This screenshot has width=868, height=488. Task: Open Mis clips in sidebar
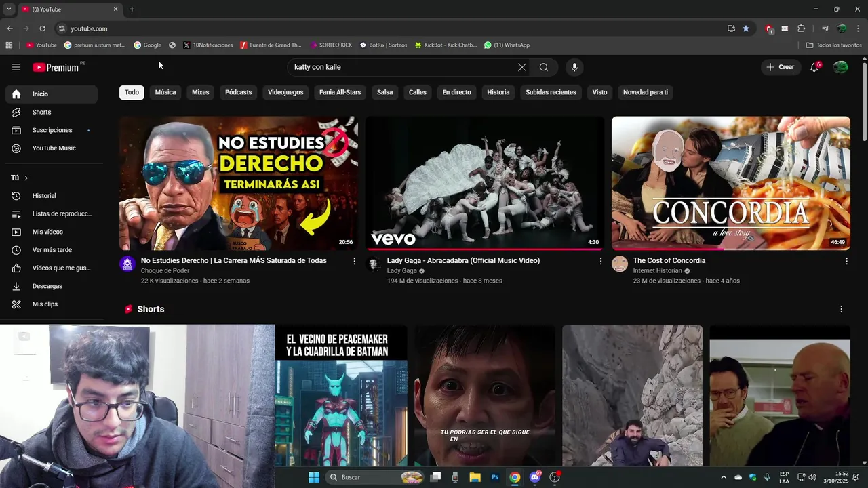(x=52, y=304)
